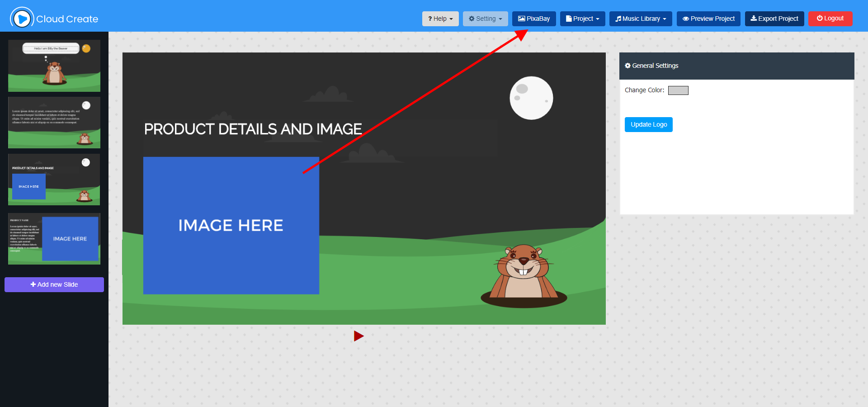Open the Change Color swatch
Viewport: 868px width, 407px height.
tap(678, 90)
